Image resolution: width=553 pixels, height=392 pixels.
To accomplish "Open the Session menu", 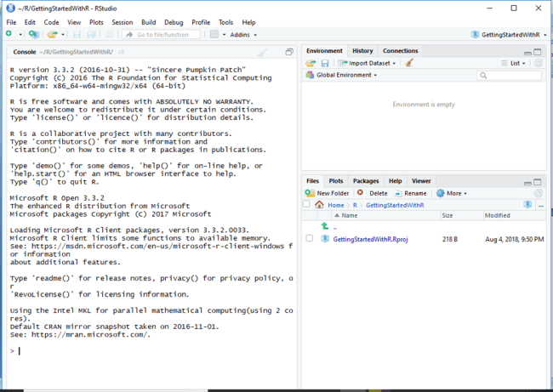I will pos(123,22).
